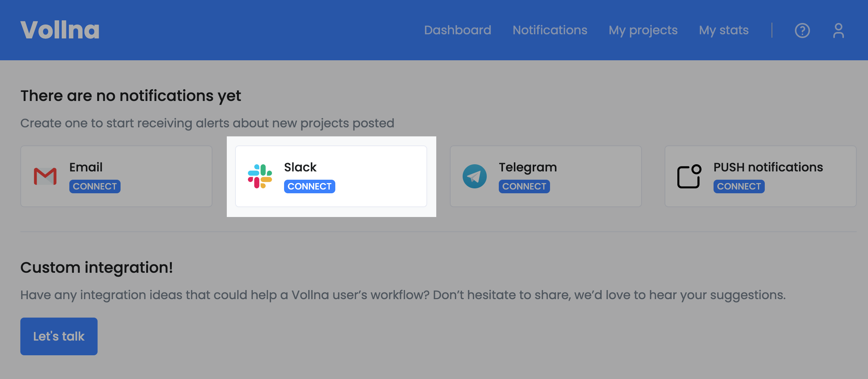Screen dimensions: 868x379
Task: Go to the Dashboard menu item
Action: pos(457,30)
